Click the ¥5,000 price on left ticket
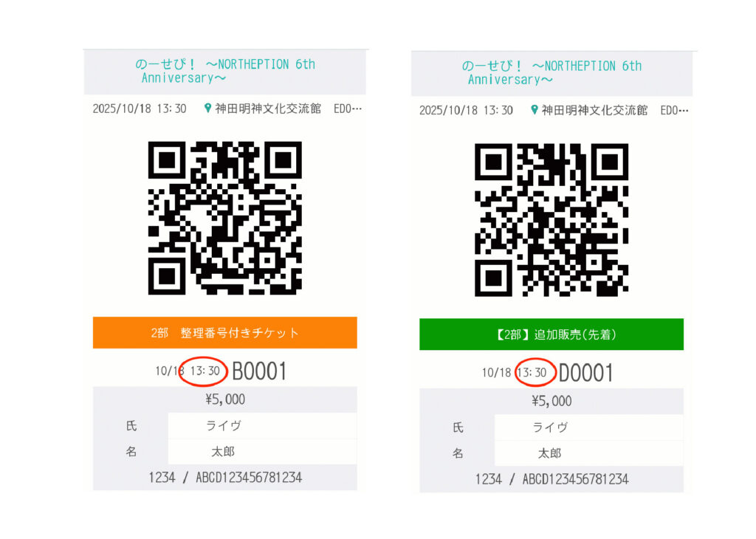Image resolution: width=756 pixels, height=539 pixels. click(225, 399)
